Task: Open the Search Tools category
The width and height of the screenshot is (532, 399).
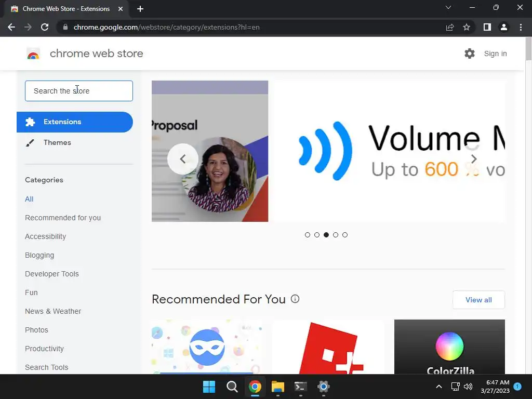Action: [46, 367]
